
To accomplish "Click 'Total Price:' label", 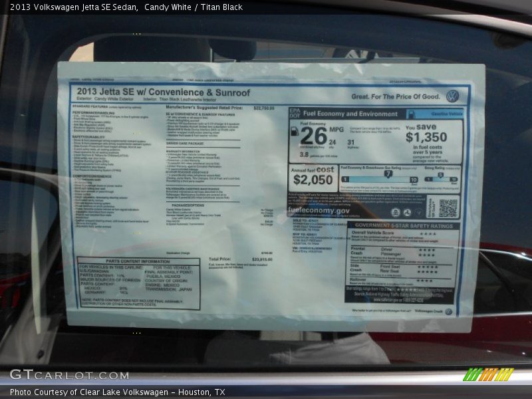I will pyautogui.click(x=219, y=259).
